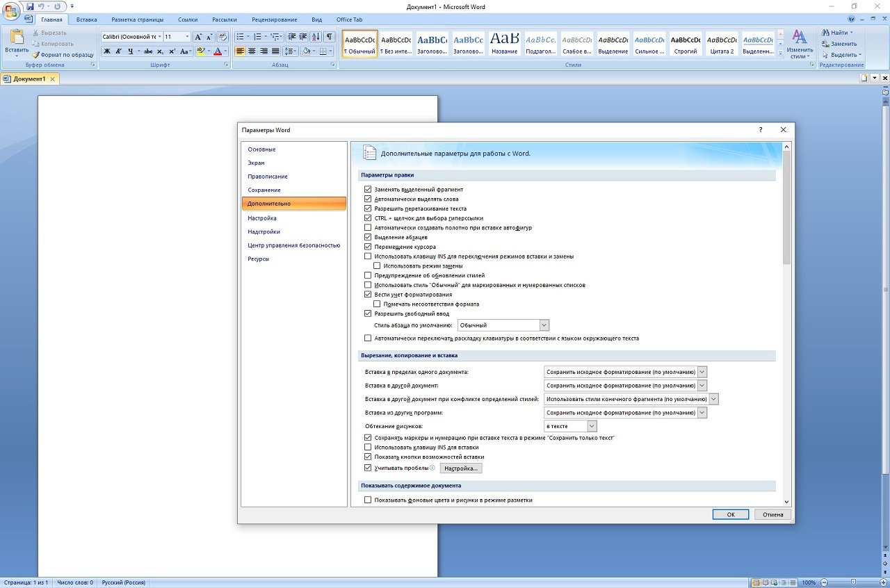Click the bulleted list icon
This screenshot has height=588, width=890.
pyautogui.click(x=241, y=36)
